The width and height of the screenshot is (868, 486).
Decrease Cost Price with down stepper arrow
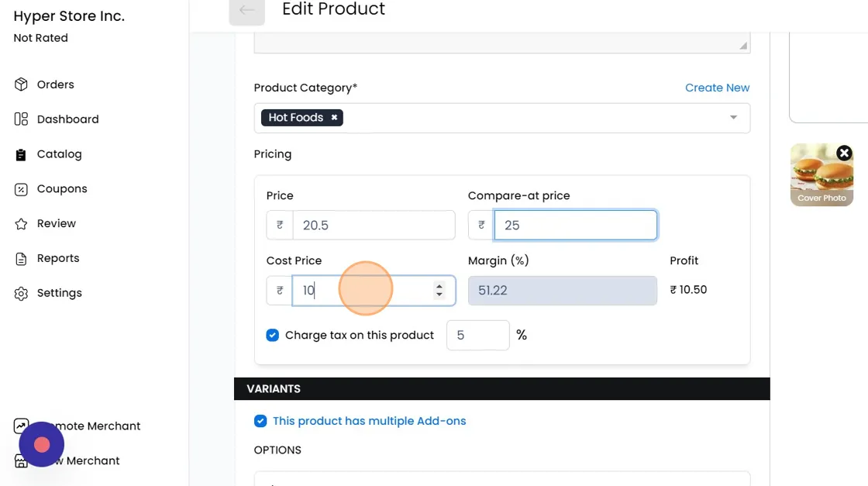click(x=439, y=295)
